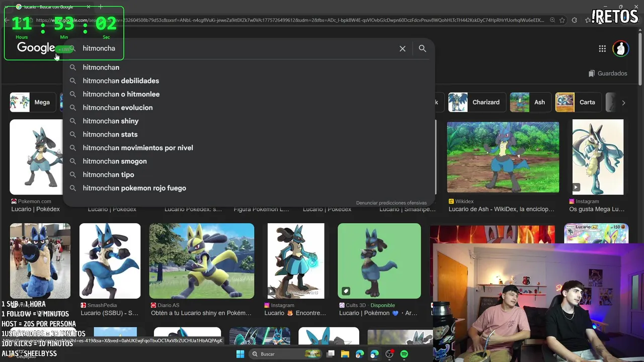Open SmashPedia Lucario (SSBU) image
The image size is (644, 362).
(x=110, y=261)
